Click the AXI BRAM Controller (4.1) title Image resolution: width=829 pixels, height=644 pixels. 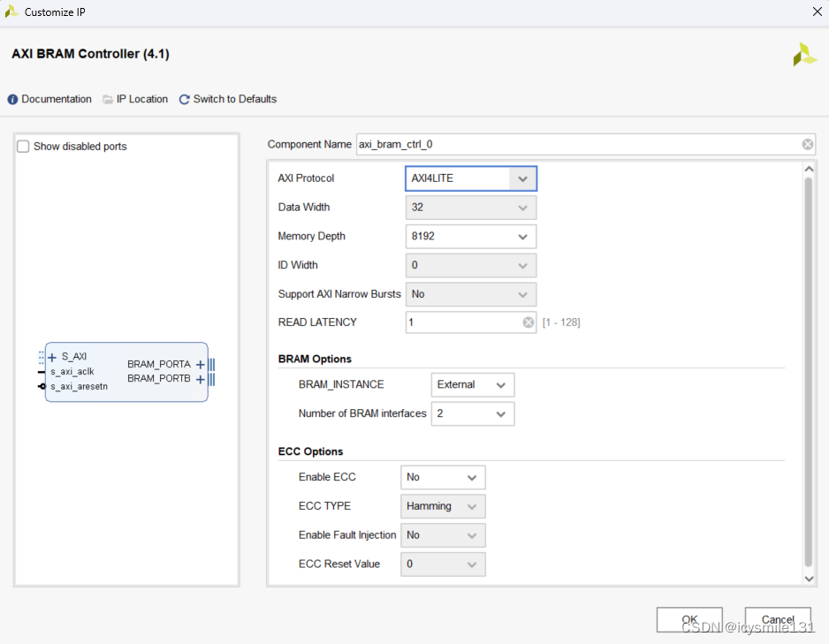pyautogui.click(x=90, y=54)
